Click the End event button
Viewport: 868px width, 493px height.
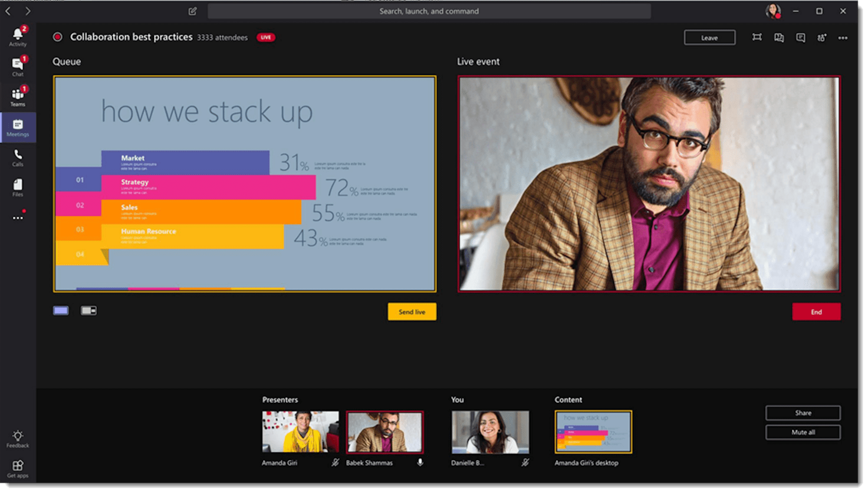point(815,311)
